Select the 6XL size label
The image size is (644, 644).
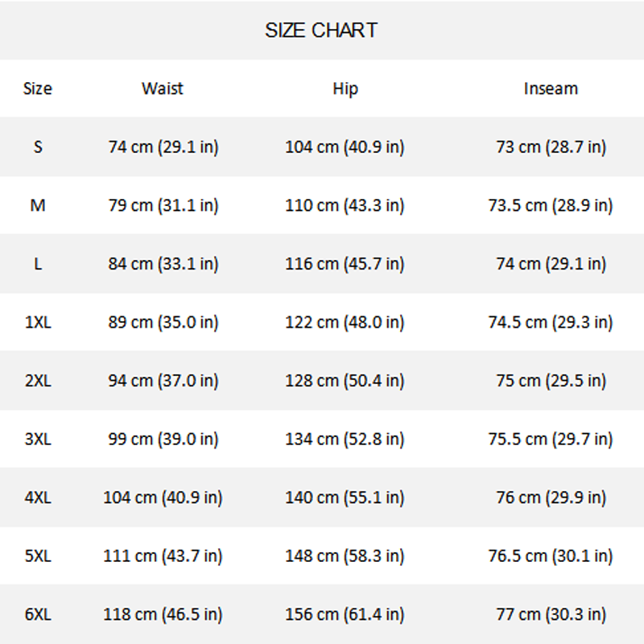coord(38,614)
